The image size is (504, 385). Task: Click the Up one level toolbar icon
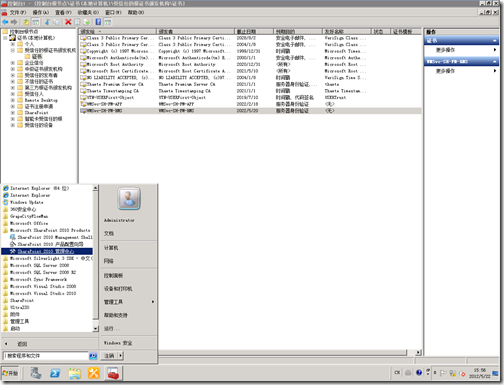click(26, 22)
